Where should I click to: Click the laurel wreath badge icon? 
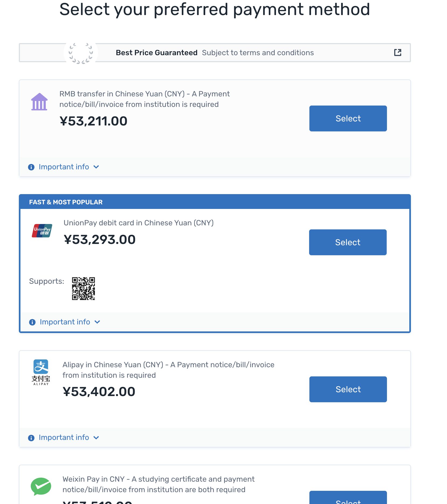81,53
